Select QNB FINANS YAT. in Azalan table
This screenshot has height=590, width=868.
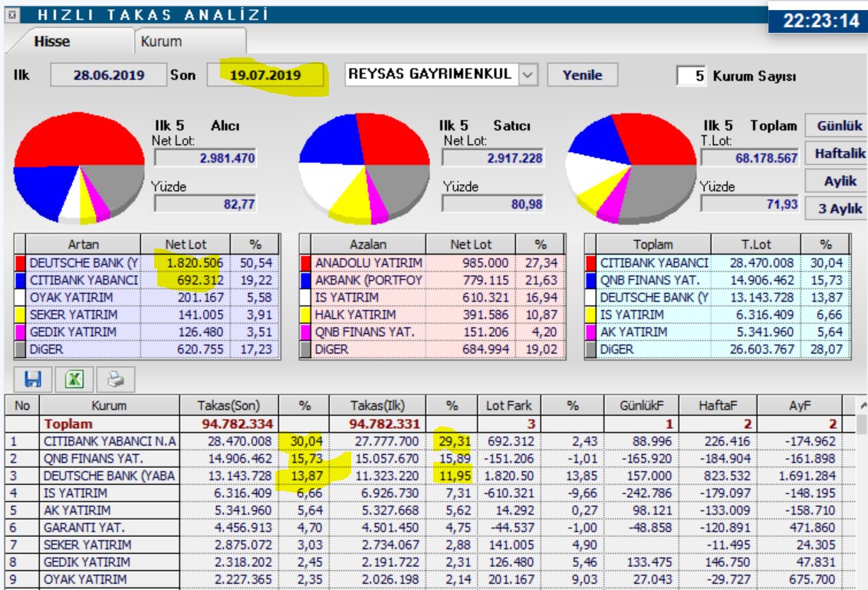(x=432, y=332)
